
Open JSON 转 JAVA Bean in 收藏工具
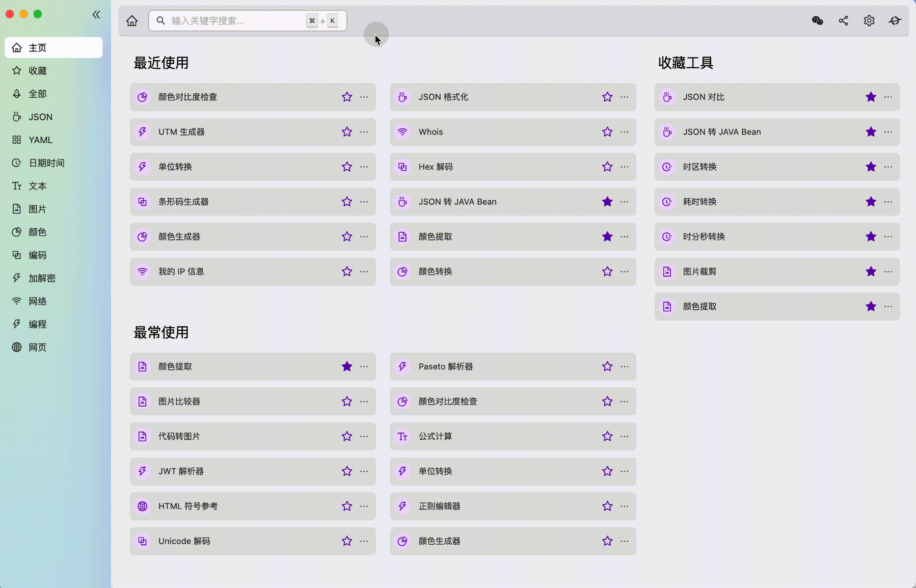tap(777, 131)
